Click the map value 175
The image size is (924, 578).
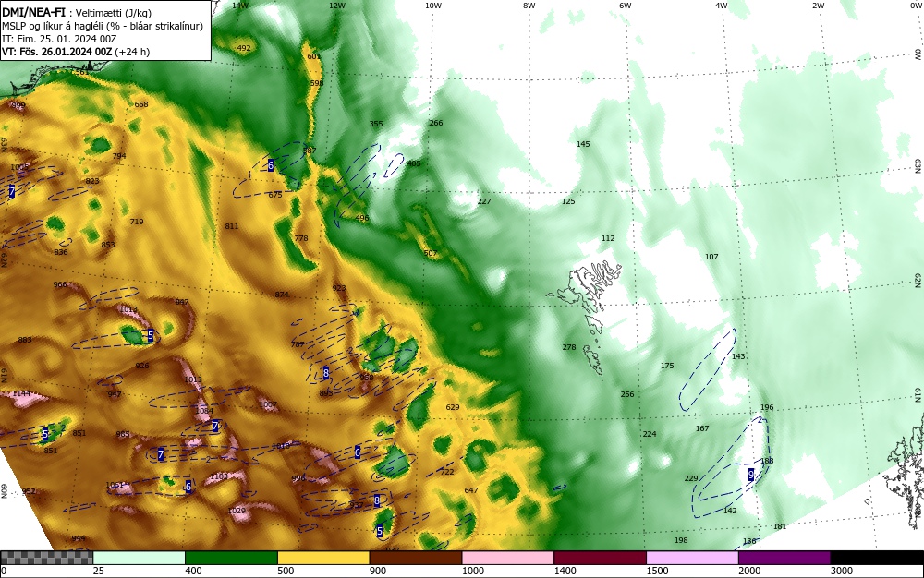tap(667, 366)
